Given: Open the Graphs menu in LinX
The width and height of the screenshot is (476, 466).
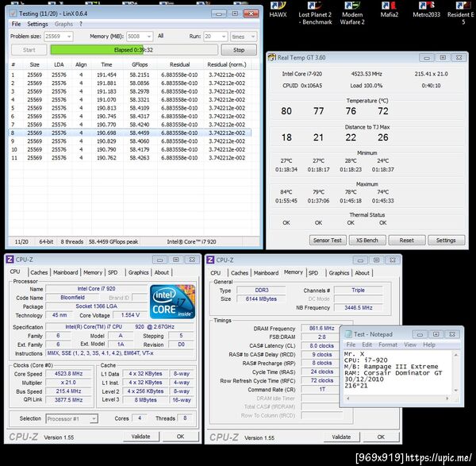Looking at the screenshot, I should [63, 24].
